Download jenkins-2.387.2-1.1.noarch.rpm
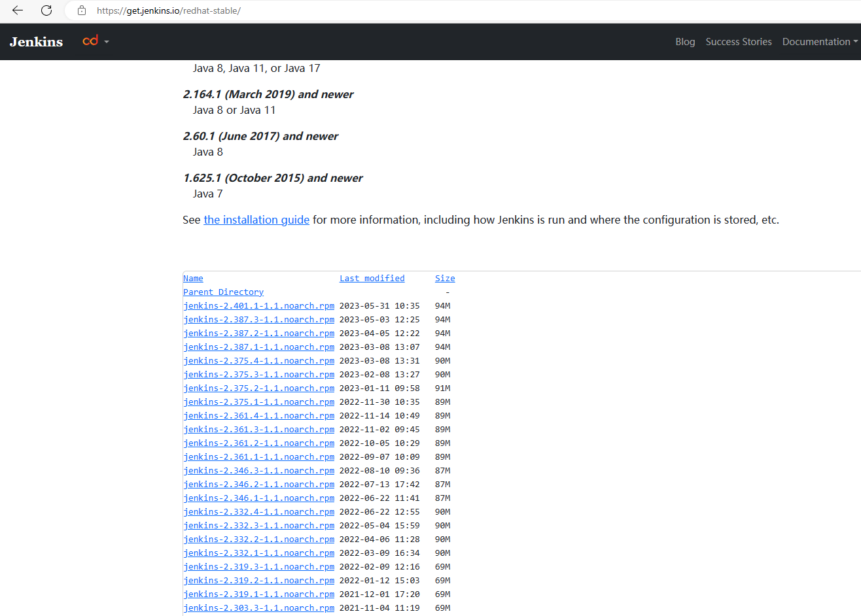 (258, 334)
